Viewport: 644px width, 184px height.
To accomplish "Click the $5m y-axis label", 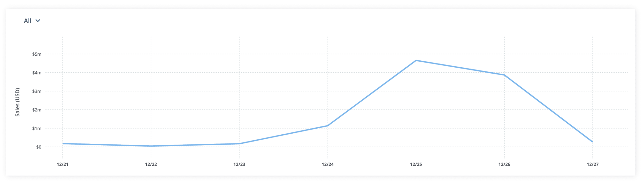I will (x=36, y=54).
